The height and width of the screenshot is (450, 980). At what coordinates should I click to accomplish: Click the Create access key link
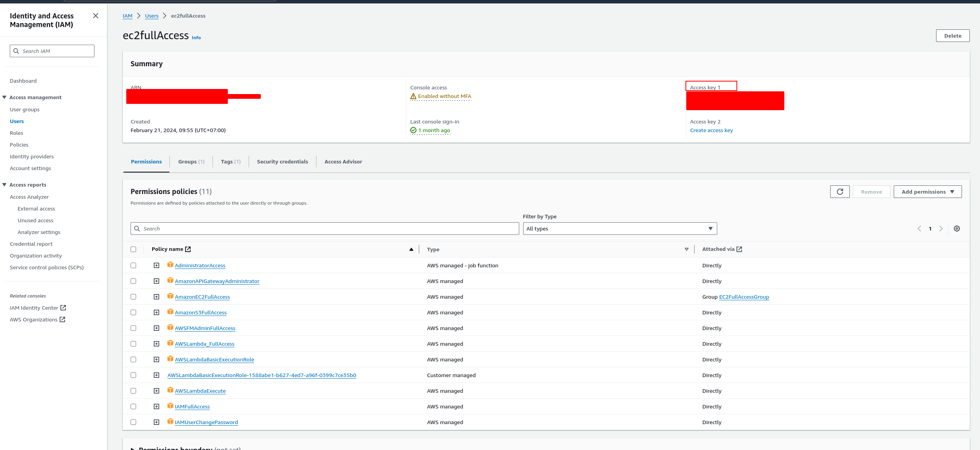point(711,130)
